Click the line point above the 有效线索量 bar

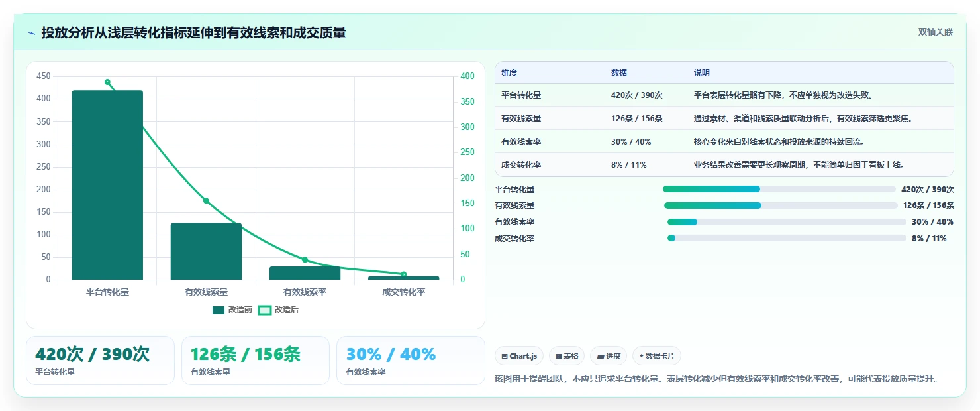pos(206,201)
